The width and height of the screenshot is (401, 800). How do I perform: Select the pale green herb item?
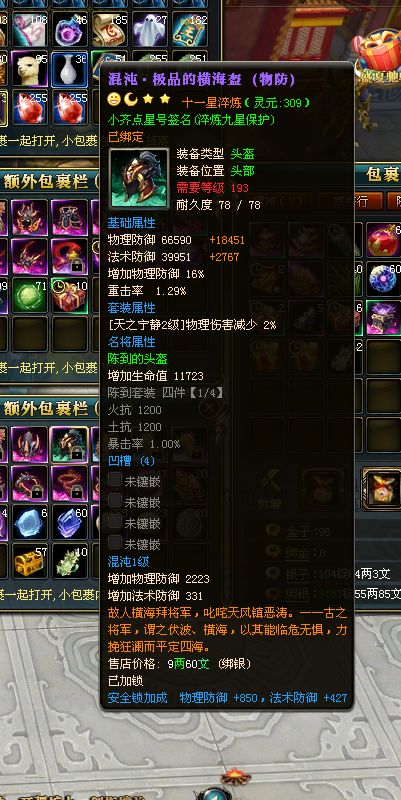coord(69,560)
